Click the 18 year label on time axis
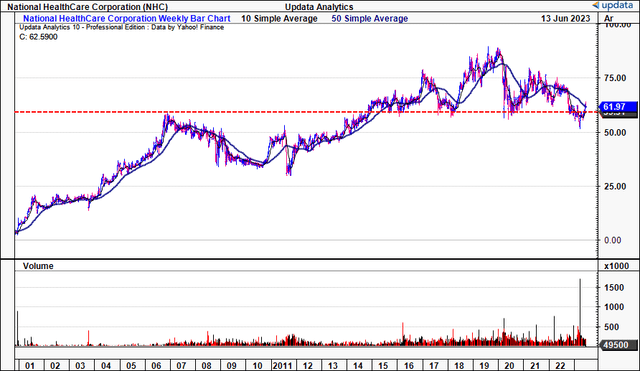Viewport: 640px width, 371px height. [x=459, y=365]
